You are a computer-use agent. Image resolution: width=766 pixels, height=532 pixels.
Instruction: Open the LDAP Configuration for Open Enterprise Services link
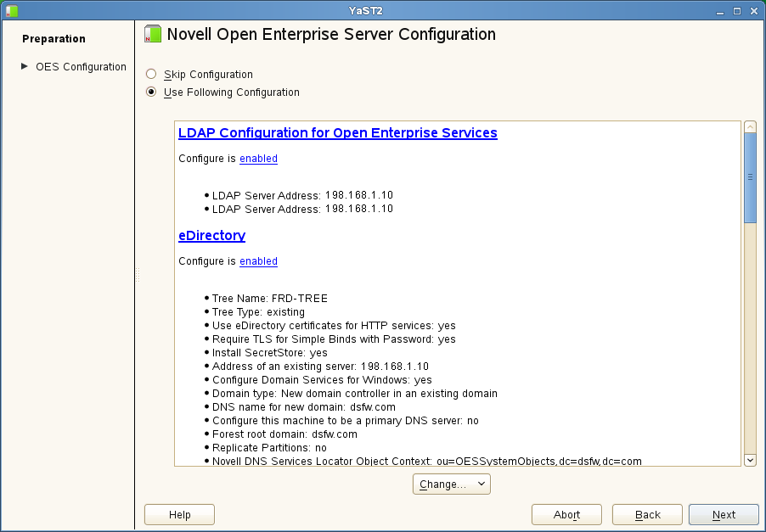pyautogui.click(x=337, y=133)
